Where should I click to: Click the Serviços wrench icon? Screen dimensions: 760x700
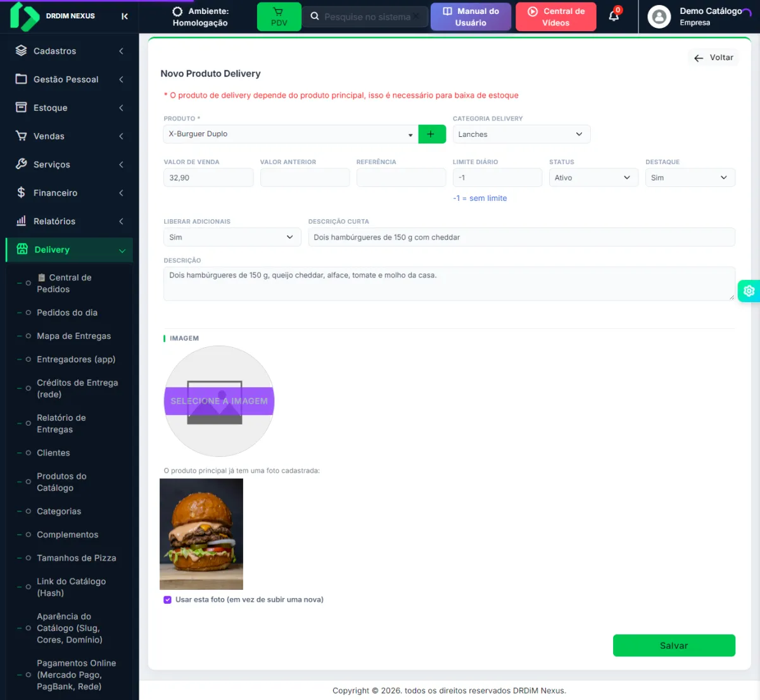[22, 164]
